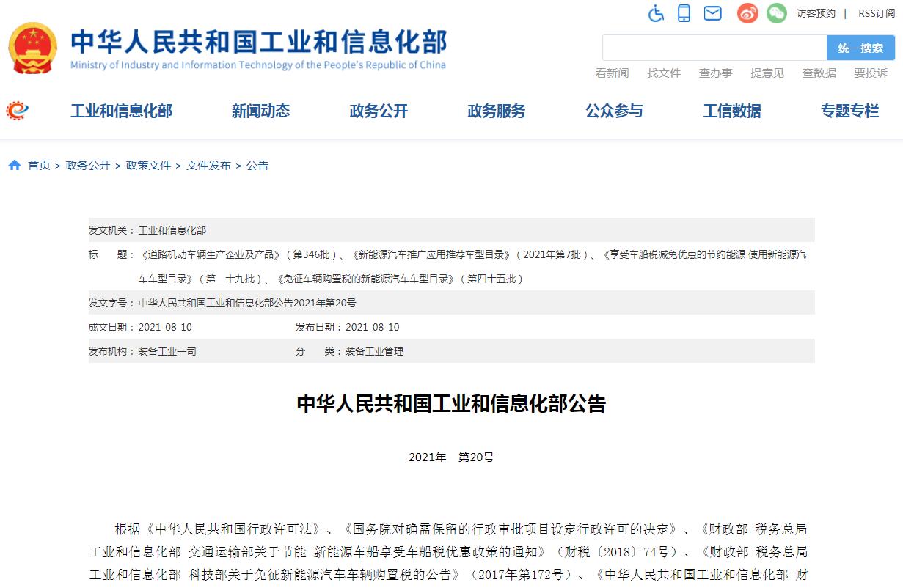Open the Weibo icon

tap(747, 13)
